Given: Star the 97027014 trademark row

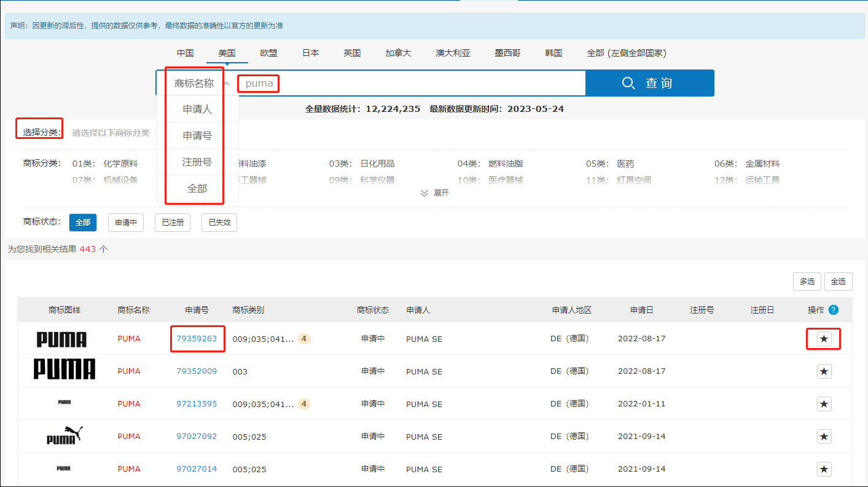Looking at the screenshot, I should pos(824,469).
